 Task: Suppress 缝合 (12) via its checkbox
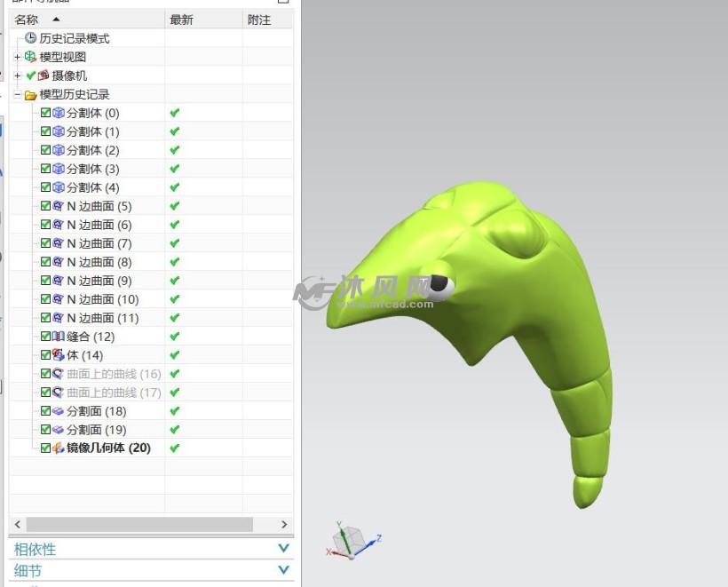tap(45, 336)
